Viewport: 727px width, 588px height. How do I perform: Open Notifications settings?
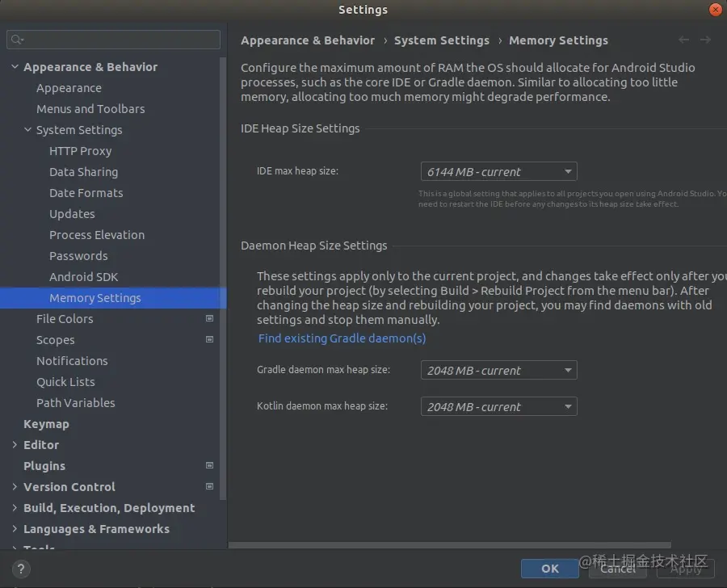coord(73,361)
